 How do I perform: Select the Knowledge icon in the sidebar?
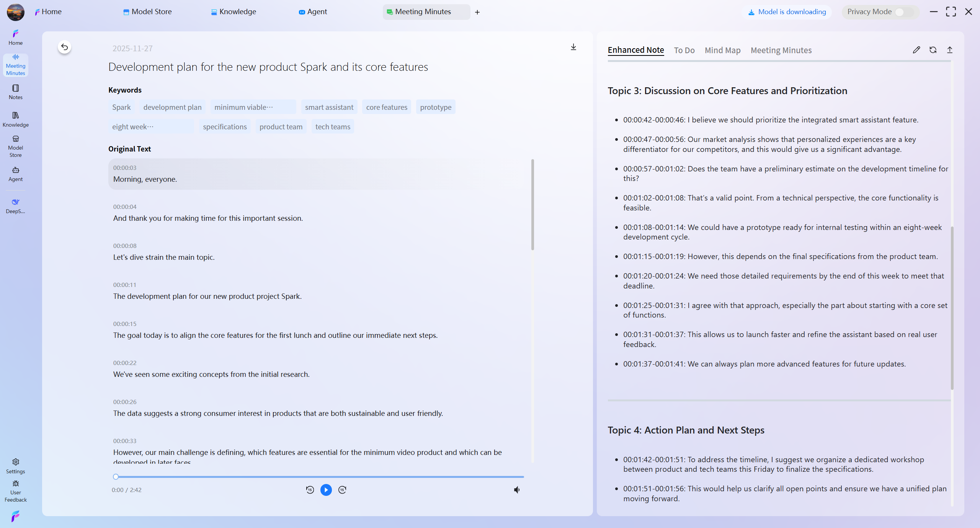point(15,119)
